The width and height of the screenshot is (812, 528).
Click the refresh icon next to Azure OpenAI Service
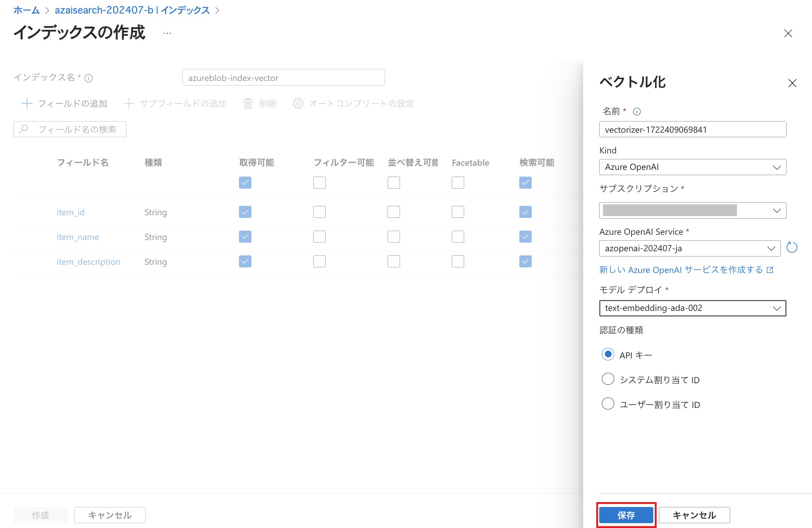[792, 248]
